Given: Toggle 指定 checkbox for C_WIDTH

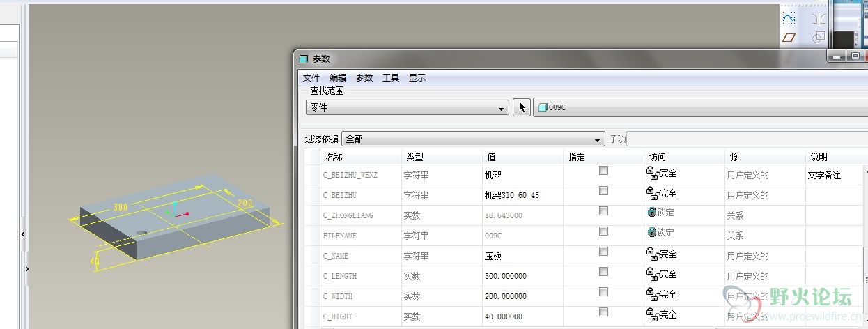Looking at the screenshot, I should pos(603,291).
